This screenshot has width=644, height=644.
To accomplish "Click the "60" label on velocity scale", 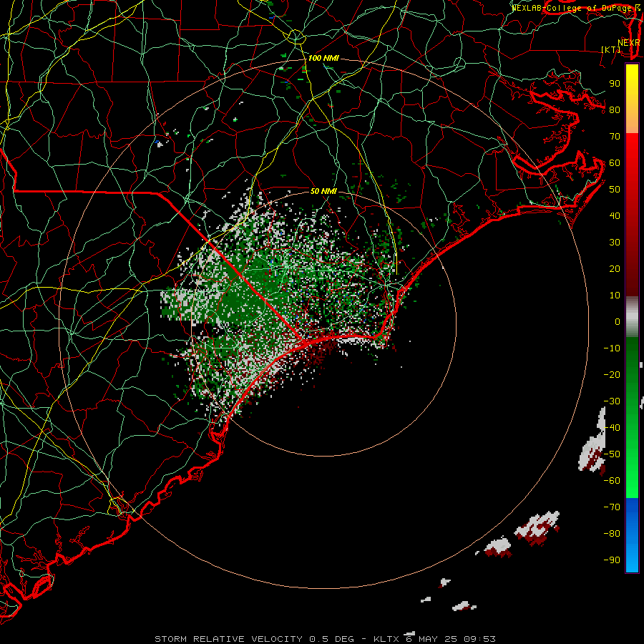I will pos(615,163).
